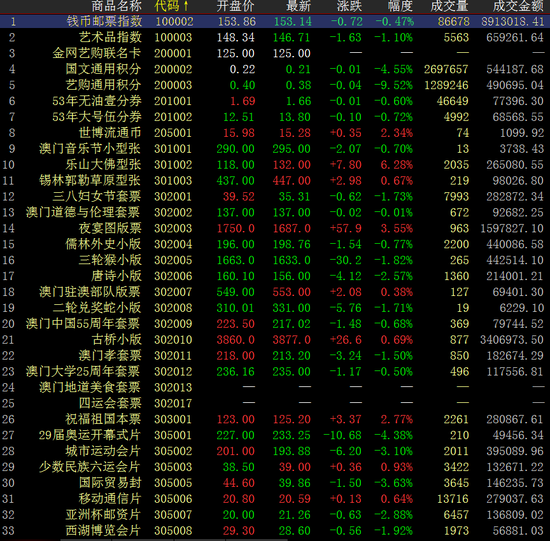
Task: Click the 开盘价 column header
Action: [235, 6]
